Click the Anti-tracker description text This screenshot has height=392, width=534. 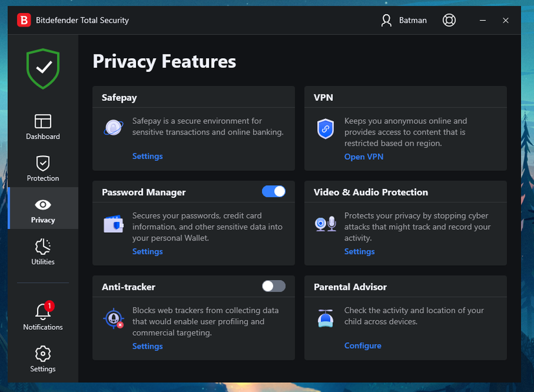(x=205, y=321)
